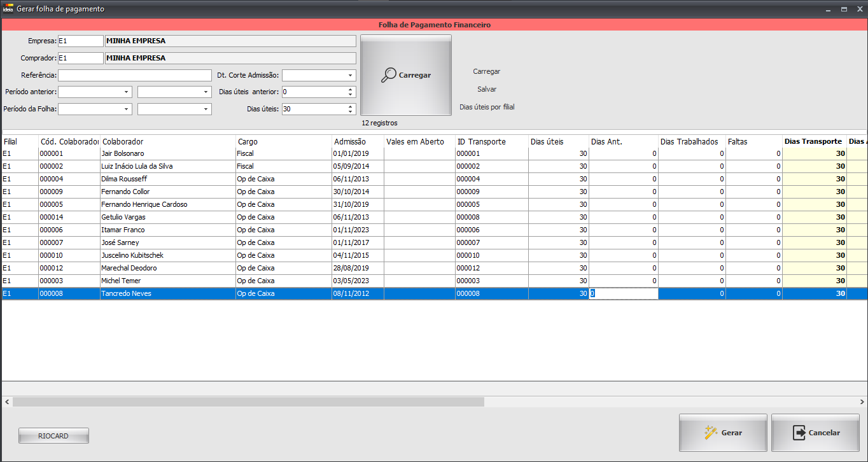Image resolution: width=868 pixels, height=462 pixels.
Task: Click into the Referência input field
Action: pos(134,75)
